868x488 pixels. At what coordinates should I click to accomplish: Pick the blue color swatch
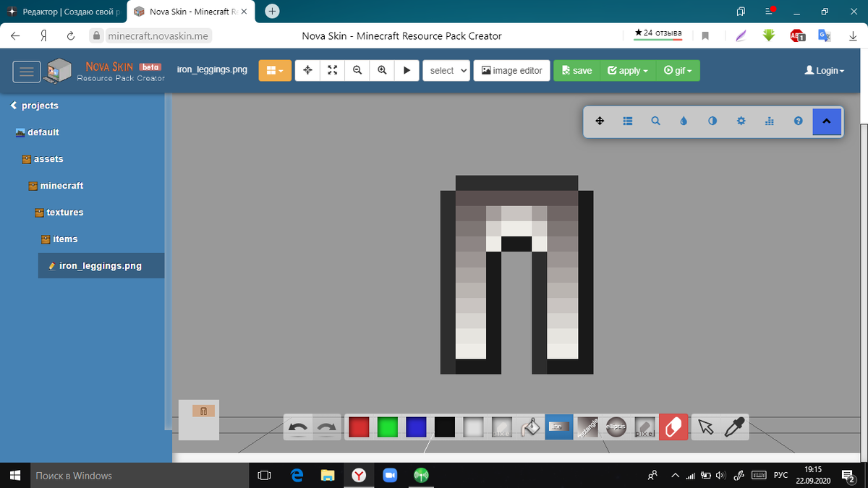[416, 427]
